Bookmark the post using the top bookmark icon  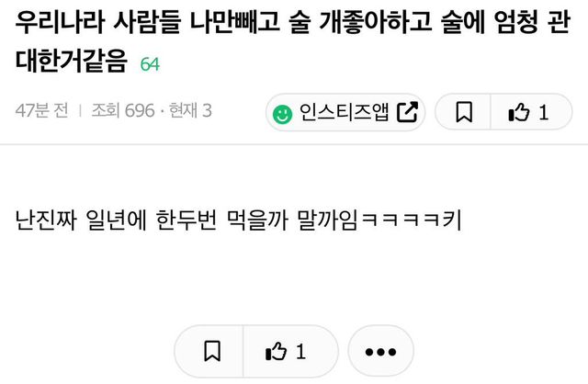(x=464, y=112)
